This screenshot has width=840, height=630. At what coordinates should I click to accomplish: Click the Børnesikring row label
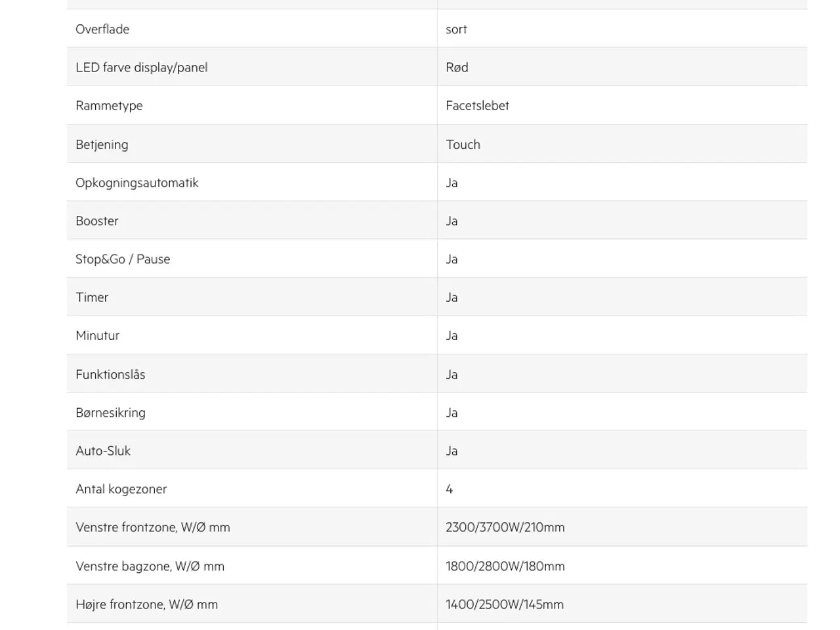110,412
